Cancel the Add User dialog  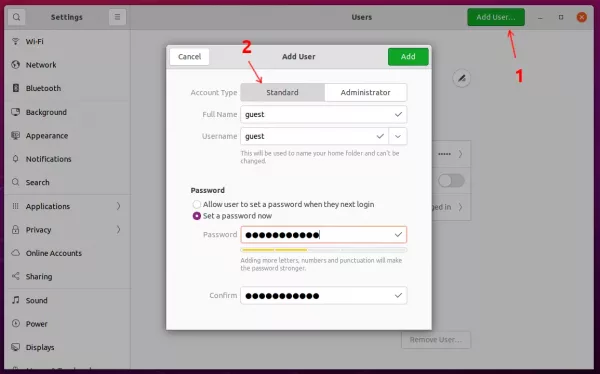click(189, 57)
